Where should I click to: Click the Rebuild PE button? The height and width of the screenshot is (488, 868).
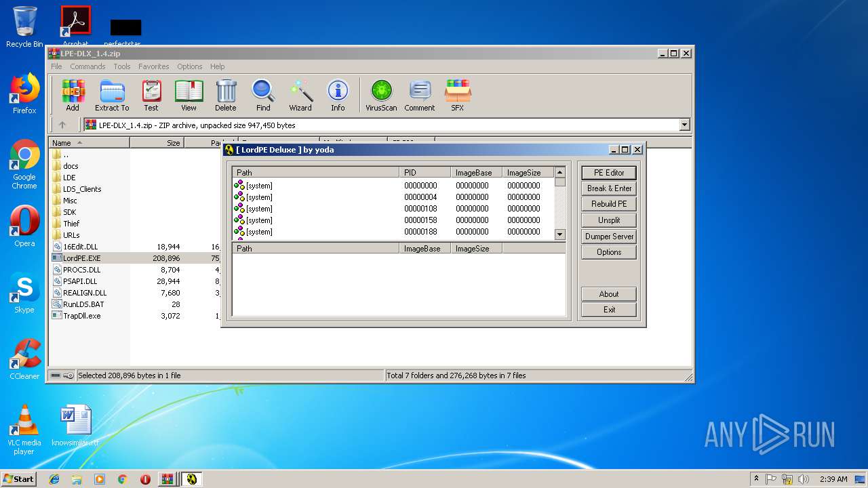point(609,204)
